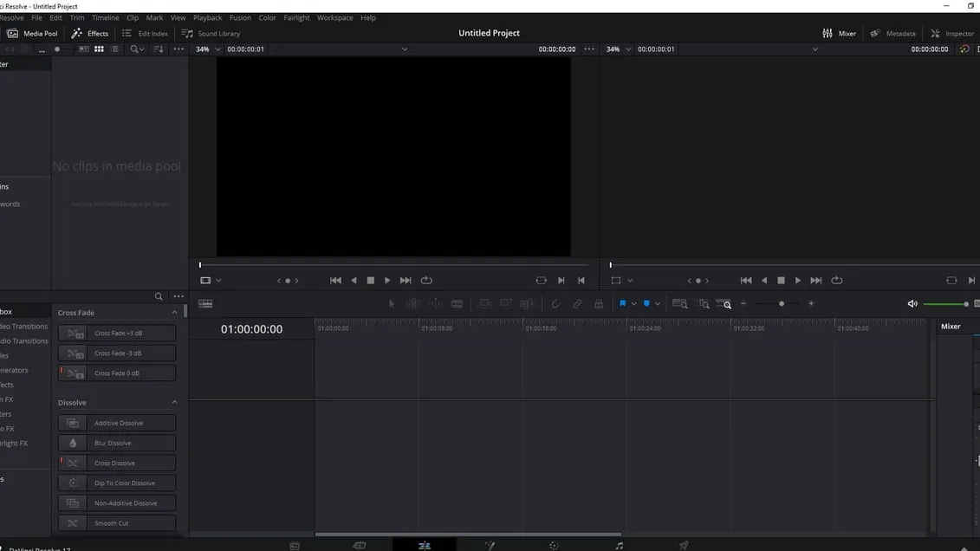Open the Playback menu
Screen dimensions: 980x551
[x=208, y=17]
